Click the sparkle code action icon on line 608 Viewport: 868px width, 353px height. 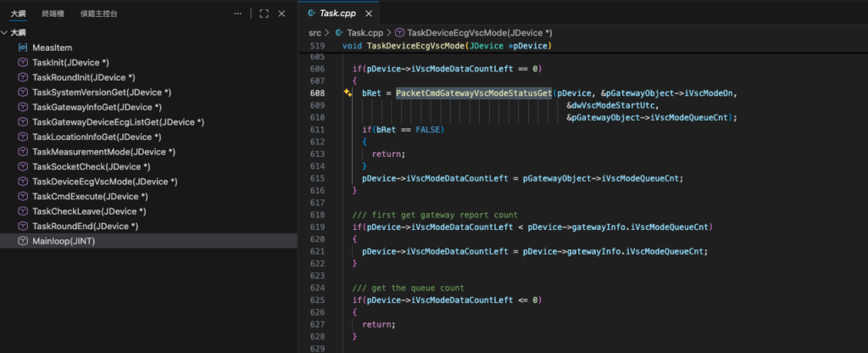point(348,92)
